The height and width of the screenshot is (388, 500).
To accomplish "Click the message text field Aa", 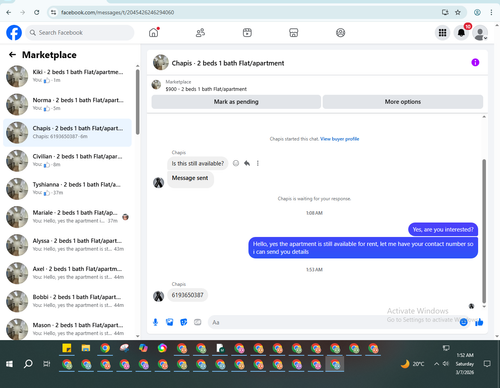I will tap(333, 322).
